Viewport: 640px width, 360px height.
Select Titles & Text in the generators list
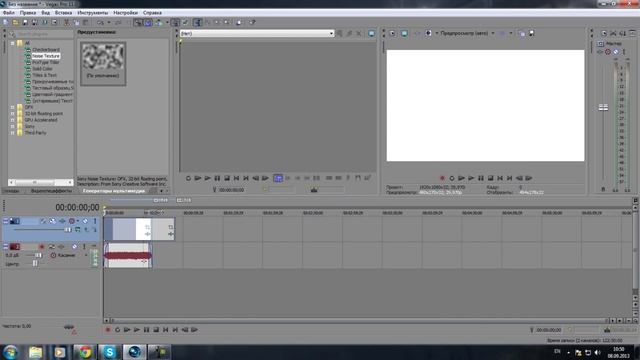(44, 76)
